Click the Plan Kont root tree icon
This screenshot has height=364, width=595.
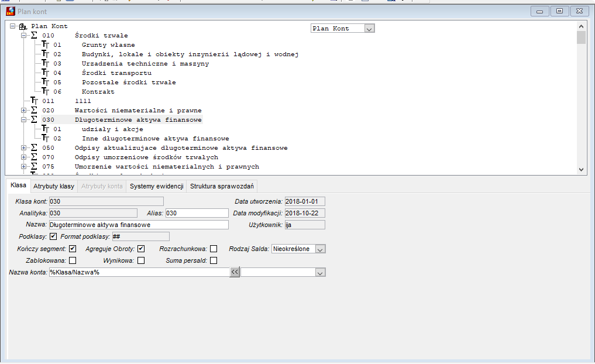23,26
